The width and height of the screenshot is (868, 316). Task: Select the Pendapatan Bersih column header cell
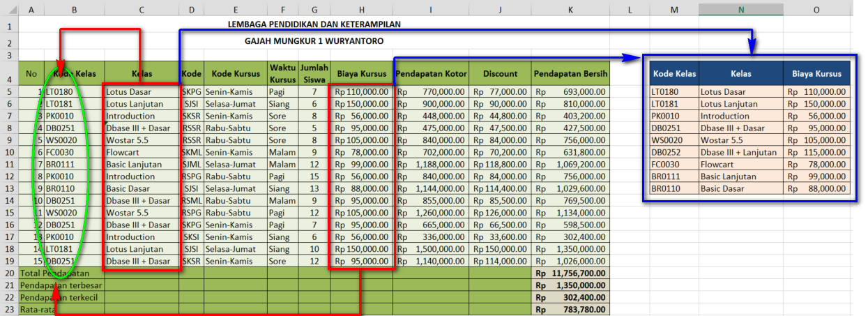pyautogui.click(x=570, y=73)
